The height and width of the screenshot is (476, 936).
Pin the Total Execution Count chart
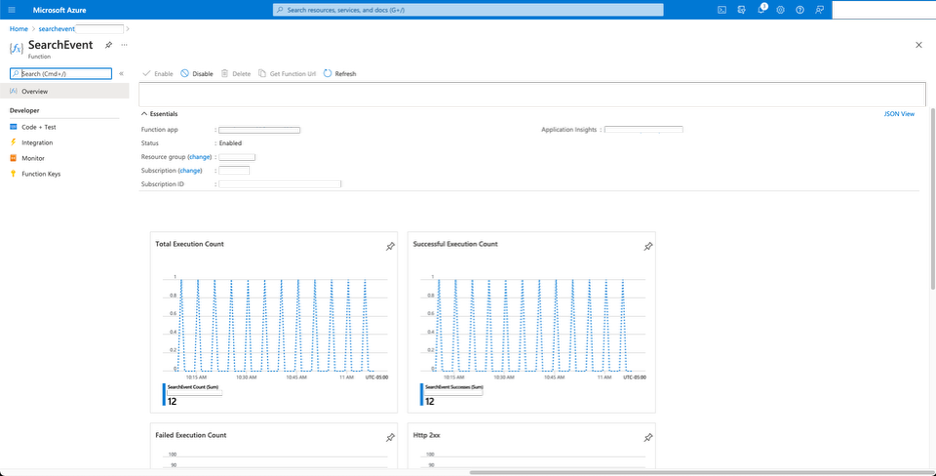pos(390,247)
